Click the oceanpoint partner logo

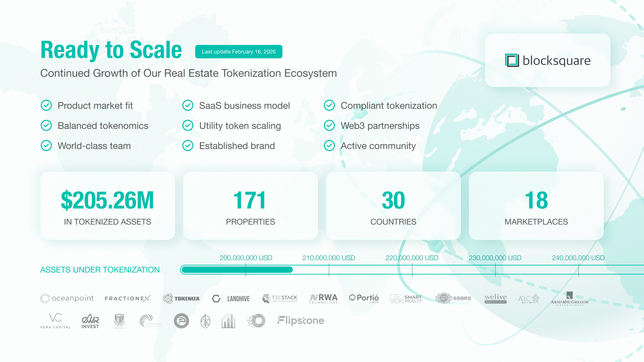(67, 298)
